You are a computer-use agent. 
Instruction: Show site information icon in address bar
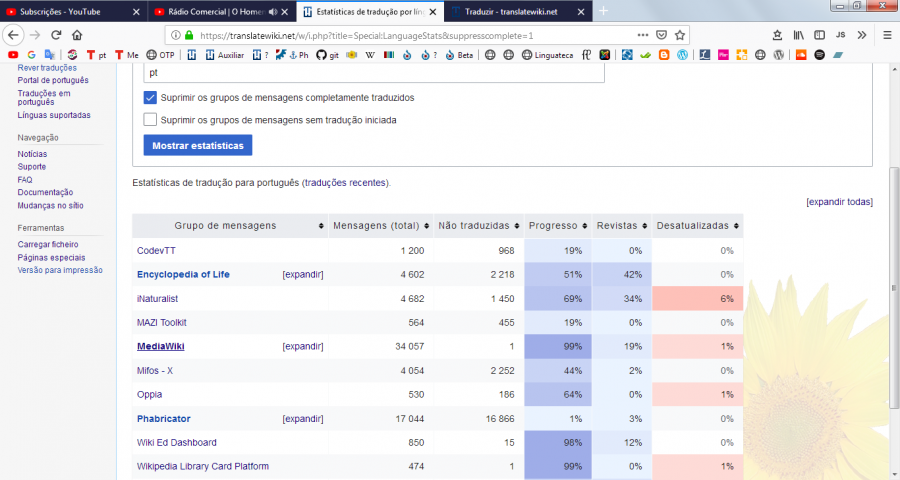click(x=176, y=36)
